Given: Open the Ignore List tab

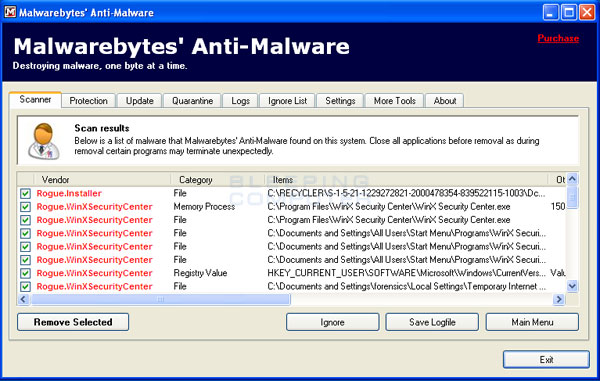Looking at the screenshot, I should [x=287, y=101].
